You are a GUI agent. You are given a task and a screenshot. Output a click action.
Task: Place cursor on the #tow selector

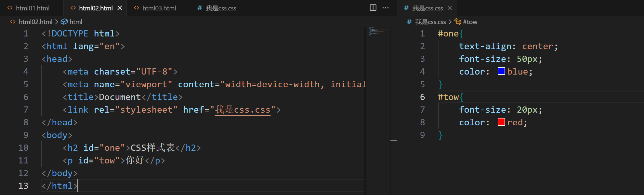click(x=448, y=97)
